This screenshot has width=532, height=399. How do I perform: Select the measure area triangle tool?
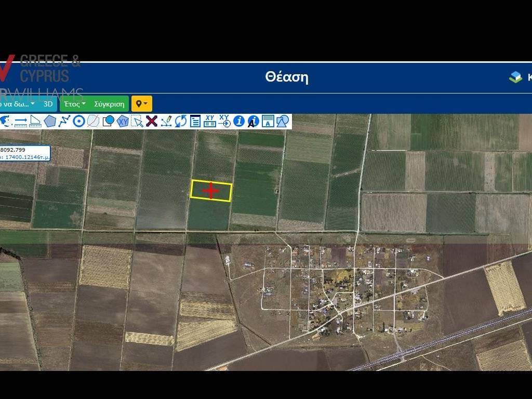(x=35, y=122)
